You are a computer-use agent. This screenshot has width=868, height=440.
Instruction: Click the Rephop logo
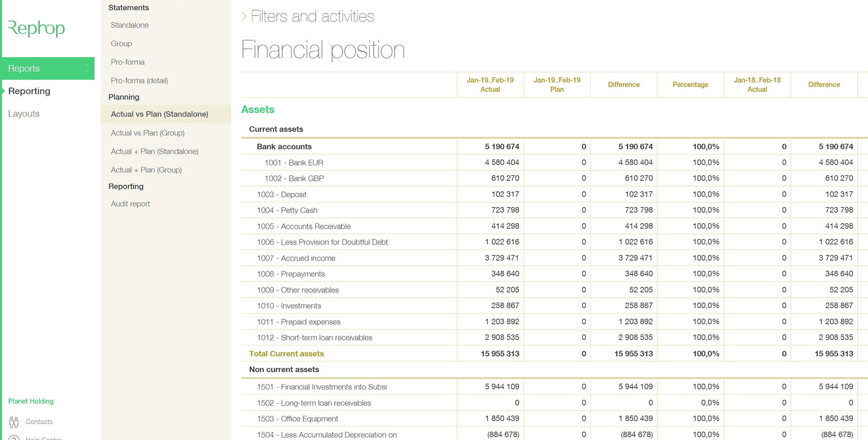click(x=37, y=28)
